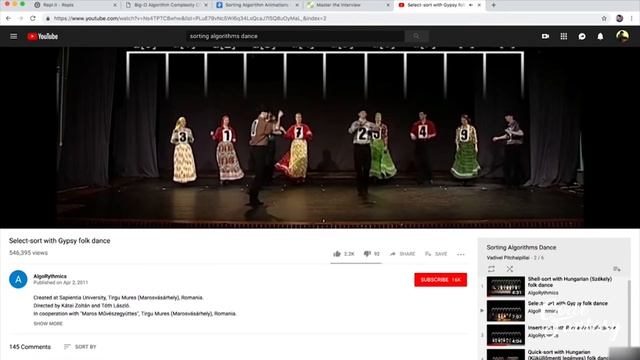Open Chrome three-dot menu
Screen dimensions: 640x360
click(632, 18)
